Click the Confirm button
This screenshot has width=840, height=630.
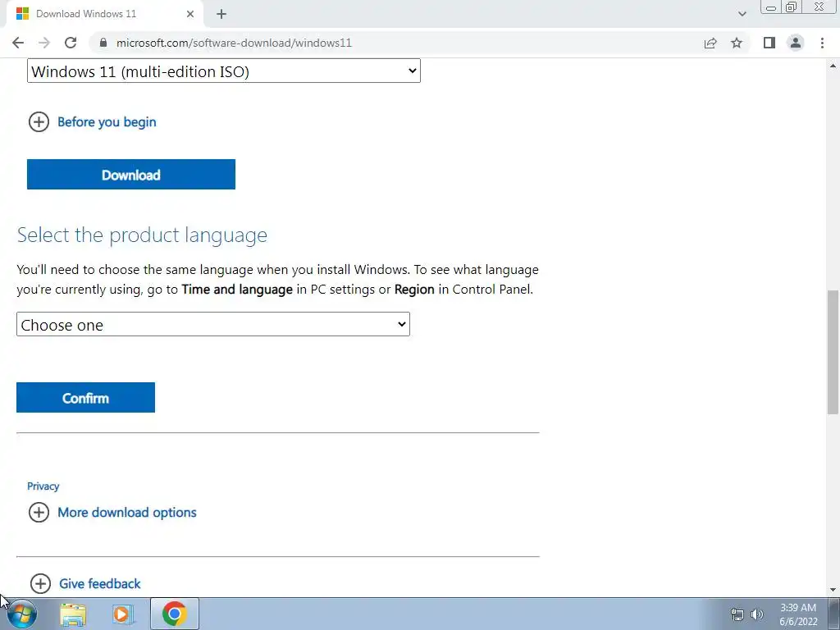click(85, 398)
